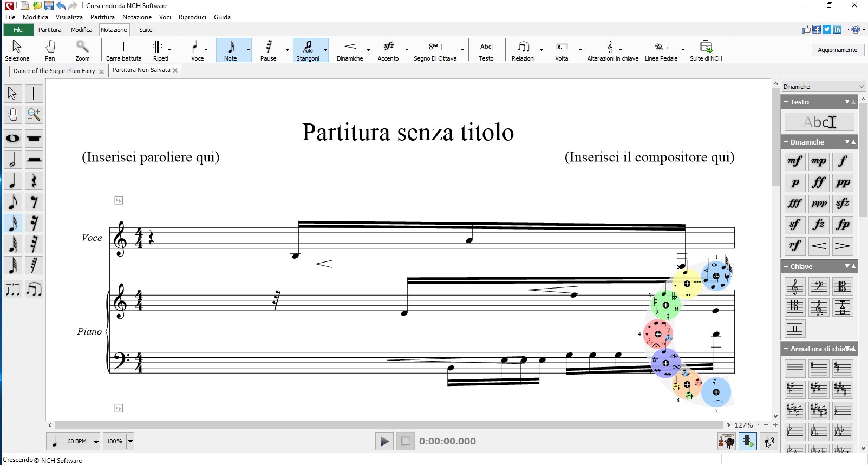Add fortissimo ff dynamic
This screenshot has width=868, height=465.
(819, 182)
